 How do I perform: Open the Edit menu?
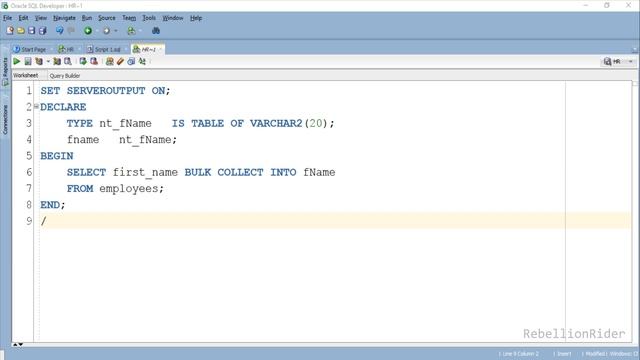23,18
